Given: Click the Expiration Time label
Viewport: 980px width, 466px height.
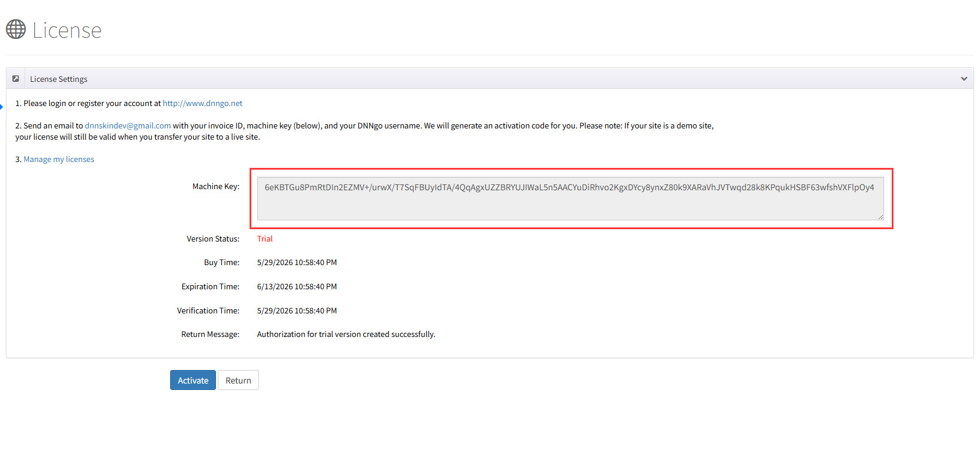Looking at the screenshot, I should [x=211, y=286].
